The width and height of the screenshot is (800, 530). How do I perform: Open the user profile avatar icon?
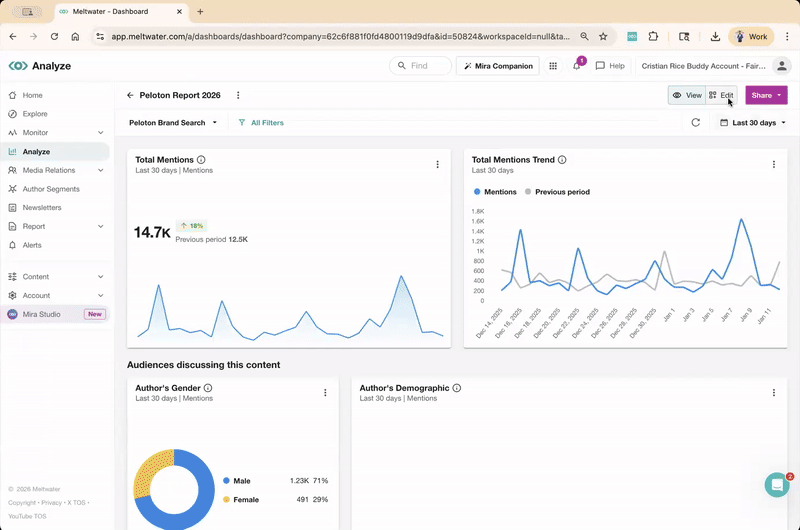click(781, 66)
